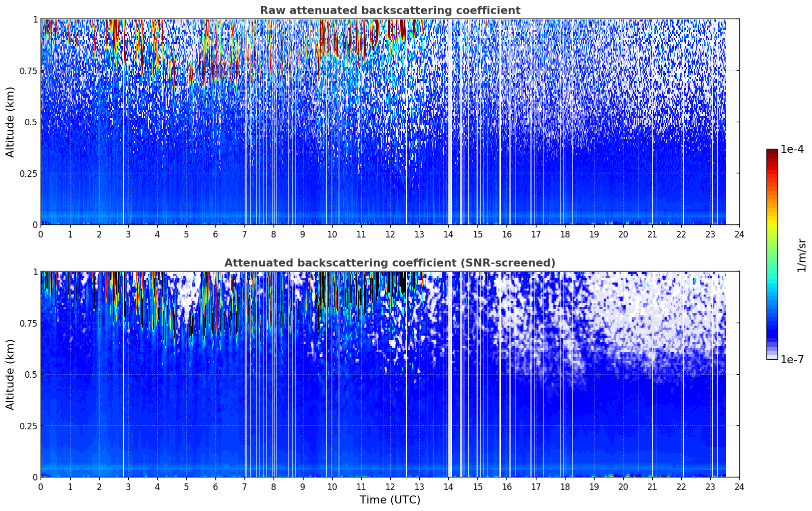Click the 18 hour tick on the top plot
Viewport: 812px width, 511px height.
coord(565,234)
